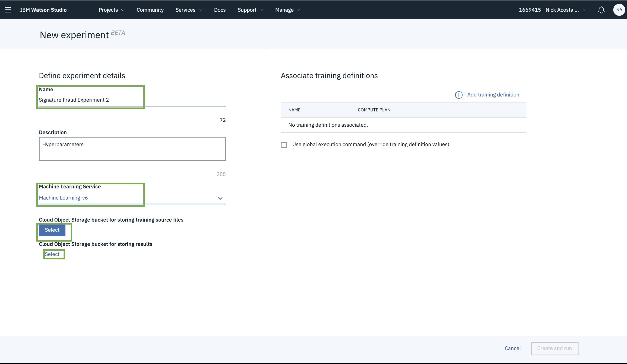Click the Cancel button

(x=513, y=348)
